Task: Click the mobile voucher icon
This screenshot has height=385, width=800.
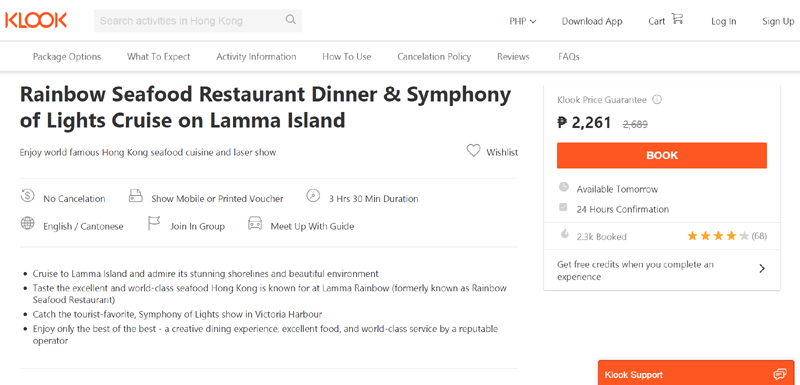Action: tap(135, 196)
